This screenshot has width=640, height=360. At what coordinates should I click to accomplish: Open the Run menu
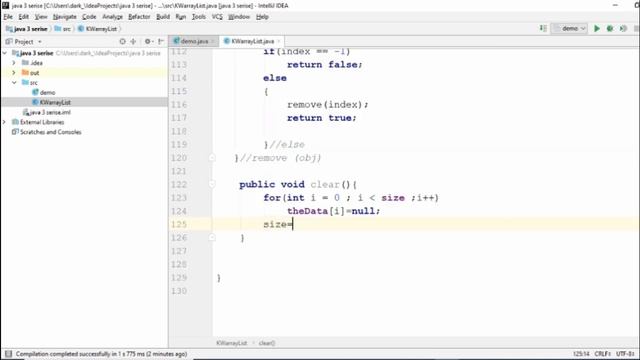180,17
